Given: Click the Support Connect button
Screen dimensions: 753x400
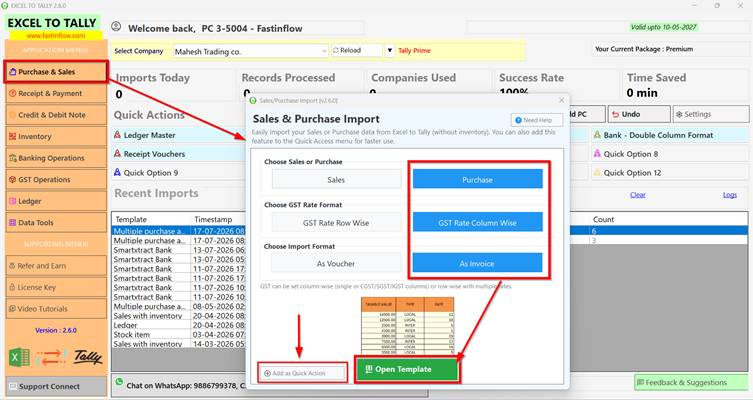Looking at the screenshot, I should click(56, 386).
